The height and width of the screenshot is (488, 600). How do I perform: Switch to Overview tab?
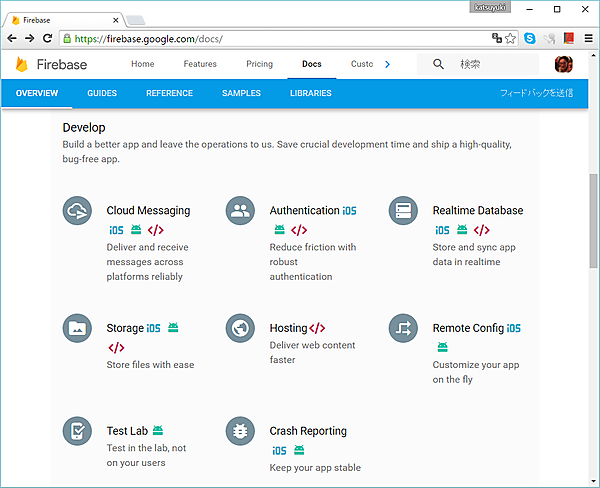[x=37, y=93]
